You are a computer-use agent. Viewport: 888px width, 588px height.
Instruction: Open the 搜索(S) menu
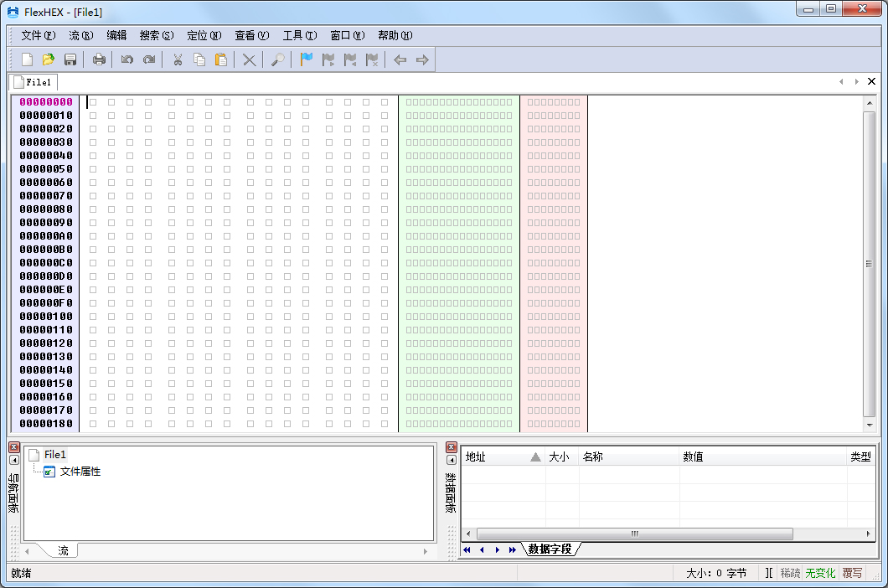click(156, 35)
